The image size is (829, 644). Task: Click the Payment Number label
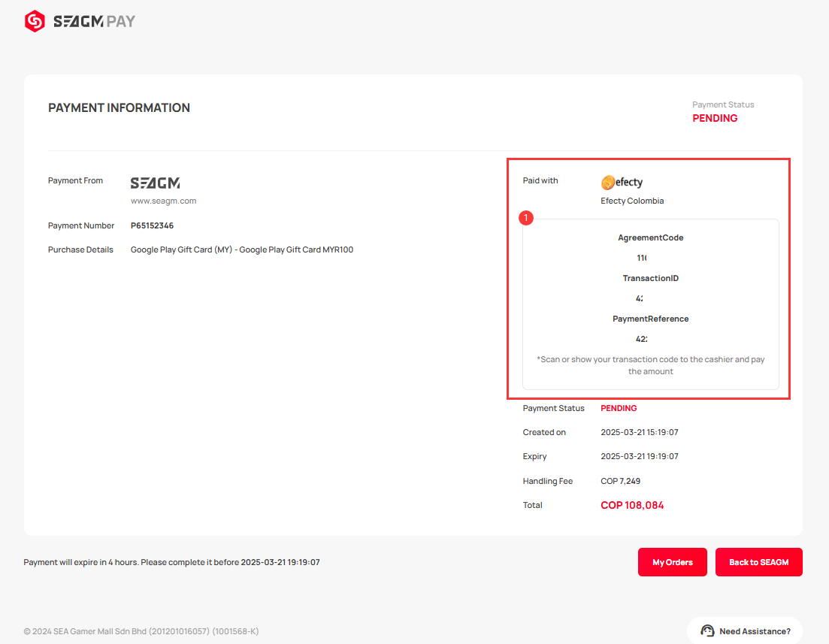[x=81, y=225]
